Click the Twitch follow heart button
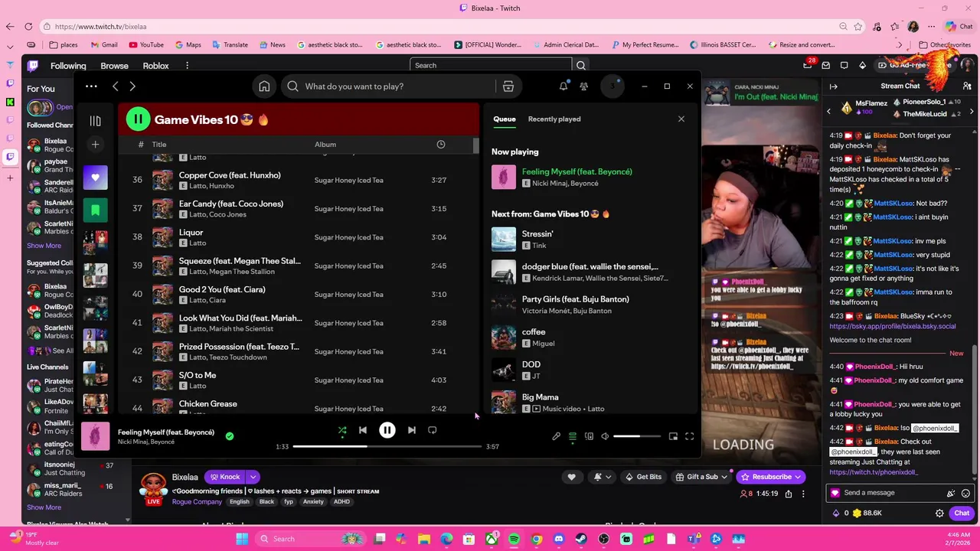 (571, 477)
